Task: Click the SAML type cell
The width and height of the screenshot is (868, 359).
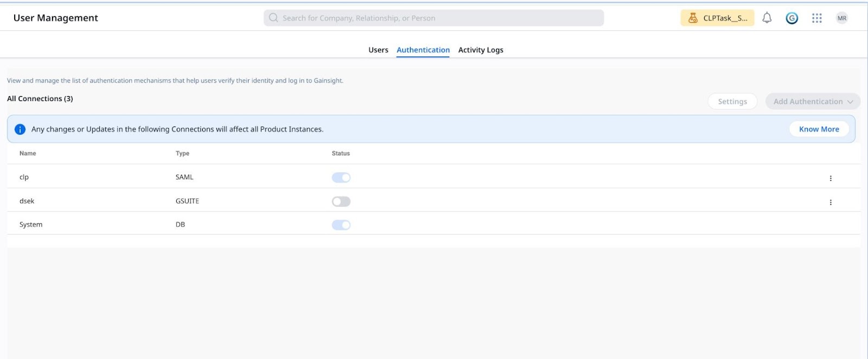Action: point(184,177)
